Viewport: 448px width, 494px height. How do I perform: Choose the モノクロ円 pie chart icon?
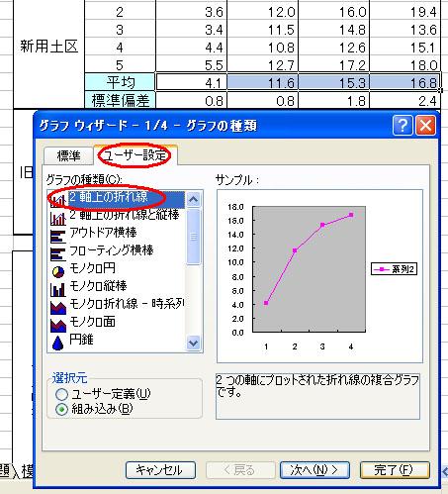tap(58, 271)
